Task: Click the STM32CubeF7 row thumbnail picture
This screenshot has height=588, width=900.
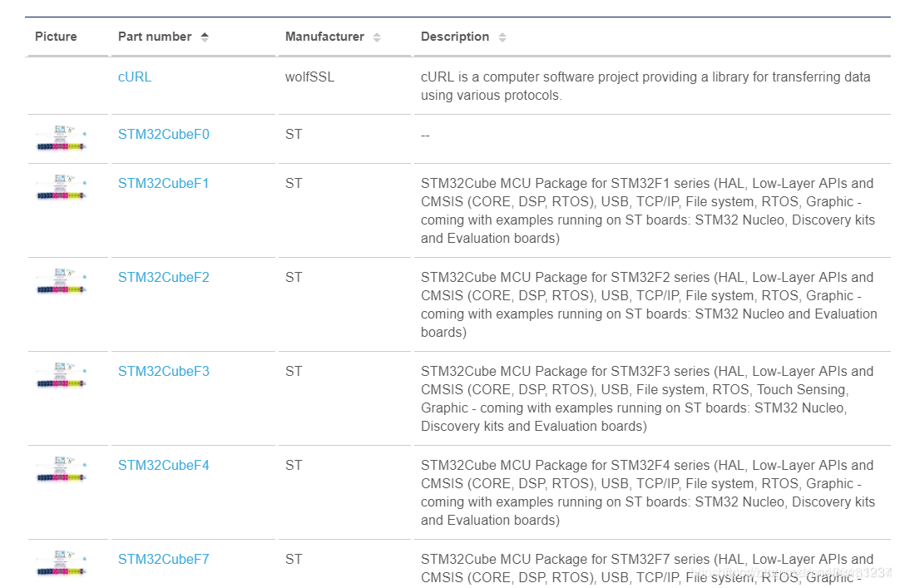Action: point(62,563)
